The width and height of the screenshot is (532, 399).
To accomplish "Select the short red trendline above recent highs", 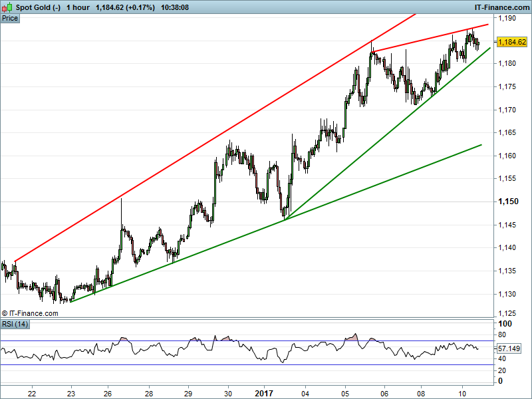I will (430, 38).
